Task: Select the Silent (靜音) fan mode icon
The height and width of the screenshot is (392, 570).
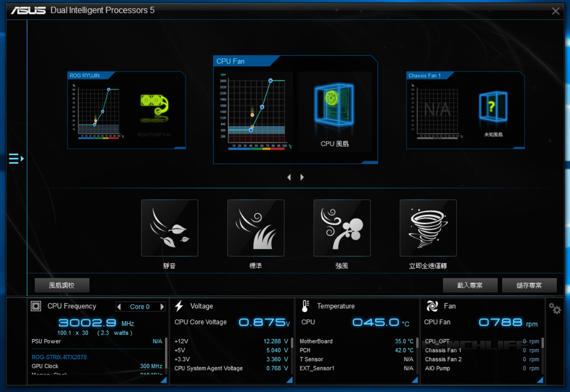Action: click(170, 228)
